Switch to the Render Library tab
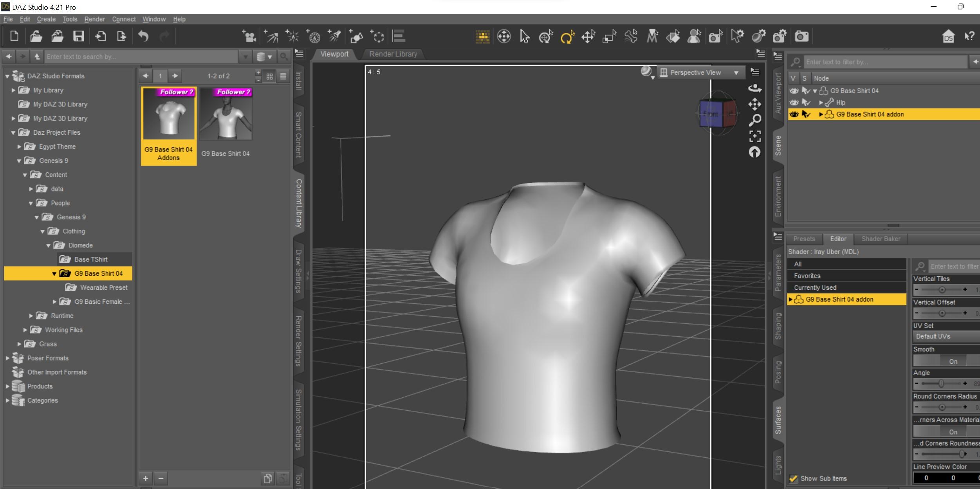Viewport: 980px width, 489px height. pos(393,54)
